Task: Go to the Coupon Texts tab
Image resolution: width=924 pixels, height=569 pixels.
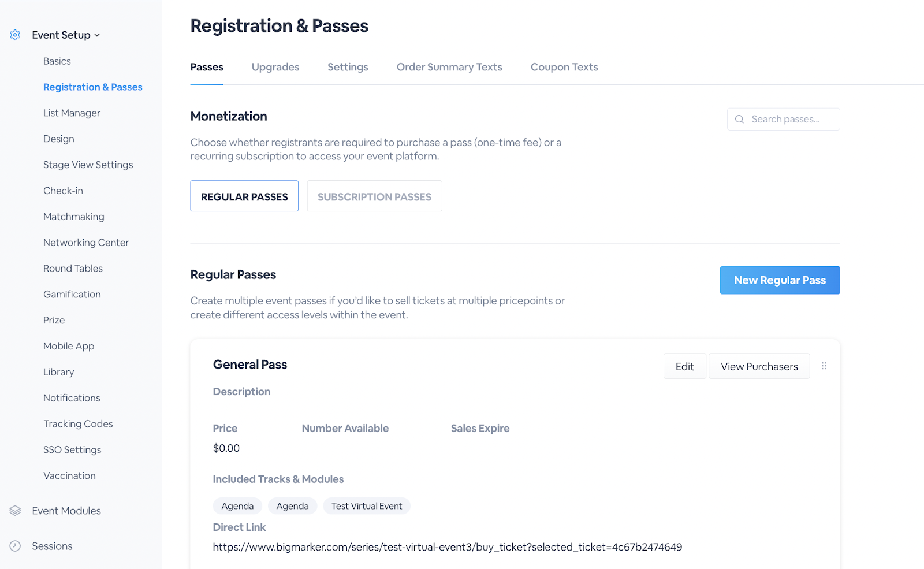Action: (564, 67)
